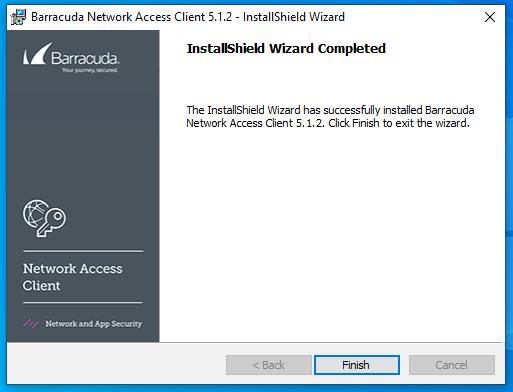Click the successful installation message text
This screenshot has width=513, height=392.
click(x=330, y=117)
